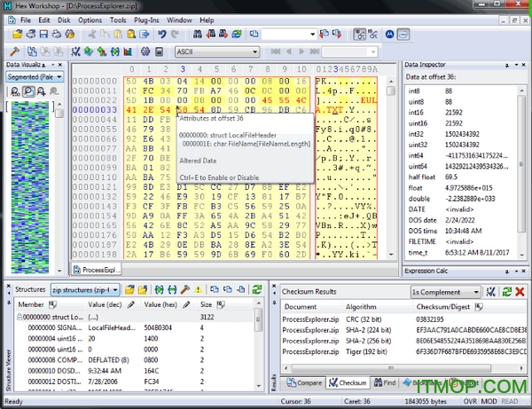
Task: Toggle Intel byte order button
Action: tap(403, 34)
